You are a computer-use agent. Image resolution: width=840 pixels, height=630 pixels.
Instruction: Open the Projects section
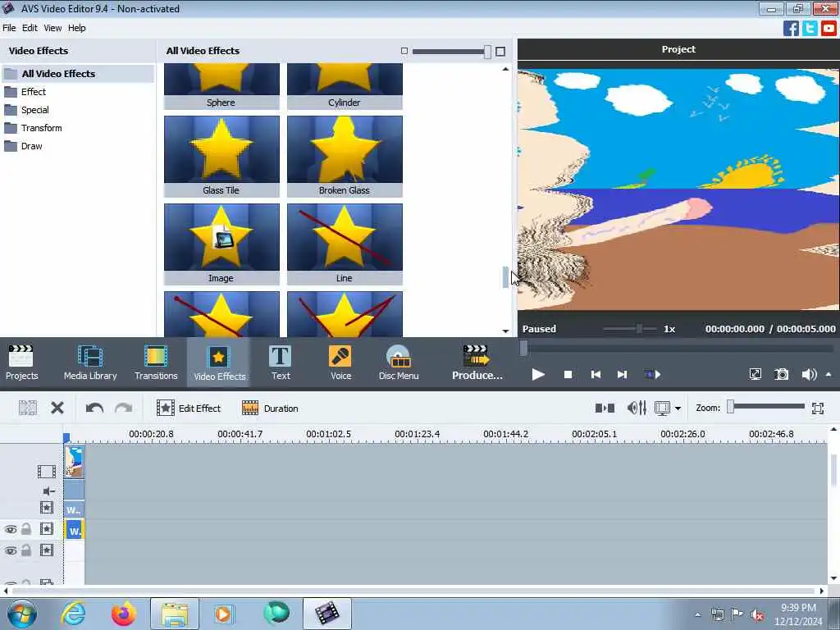pos(22,362)
